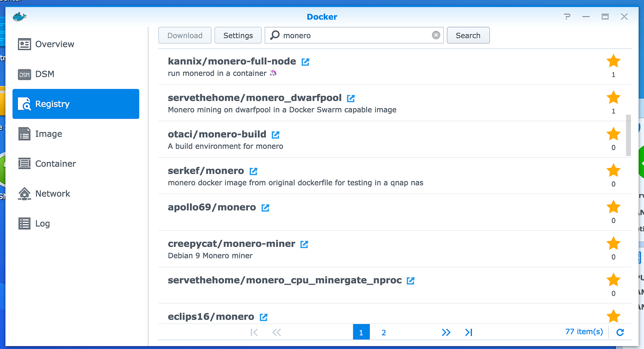The image size is (644, 349).
Task: Open external link for kannix/monero-full-node
Action: click(x=305, y=62)
